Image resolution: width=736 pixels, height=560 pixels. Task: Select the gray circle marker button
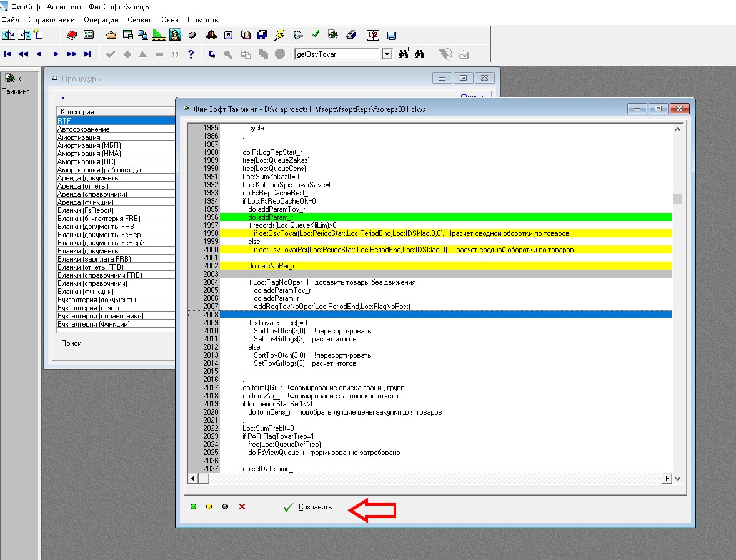tap(225, 507)
